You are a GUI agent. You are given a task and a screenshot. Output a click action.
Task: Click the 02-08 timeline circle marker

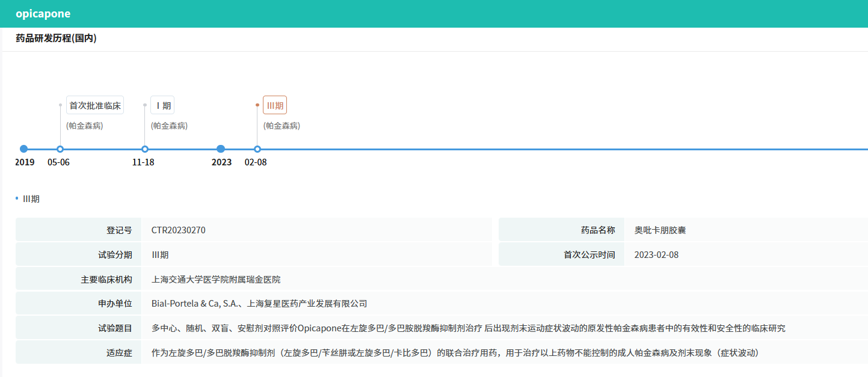click(x=257, y=149)
